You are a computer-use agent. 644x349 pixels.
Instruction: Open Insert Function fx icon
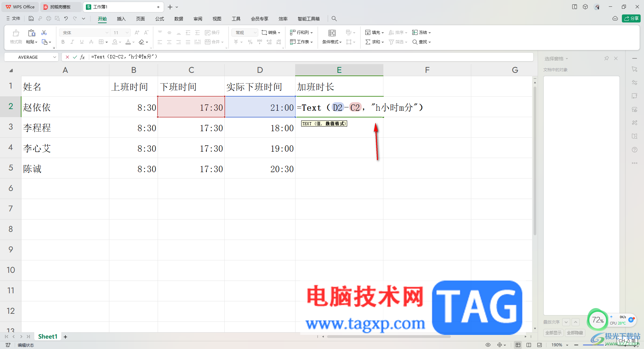coord(83,57)
